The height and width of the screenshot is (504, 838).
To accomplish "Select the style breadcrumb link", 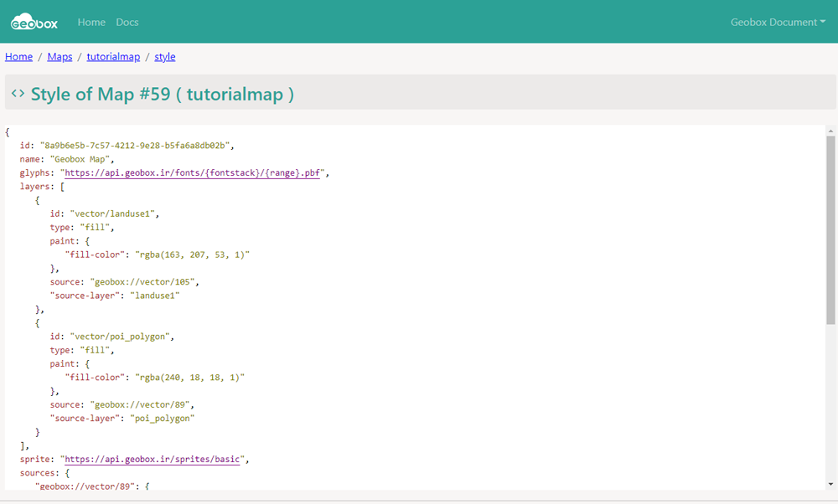I will (x=165, y=57).
